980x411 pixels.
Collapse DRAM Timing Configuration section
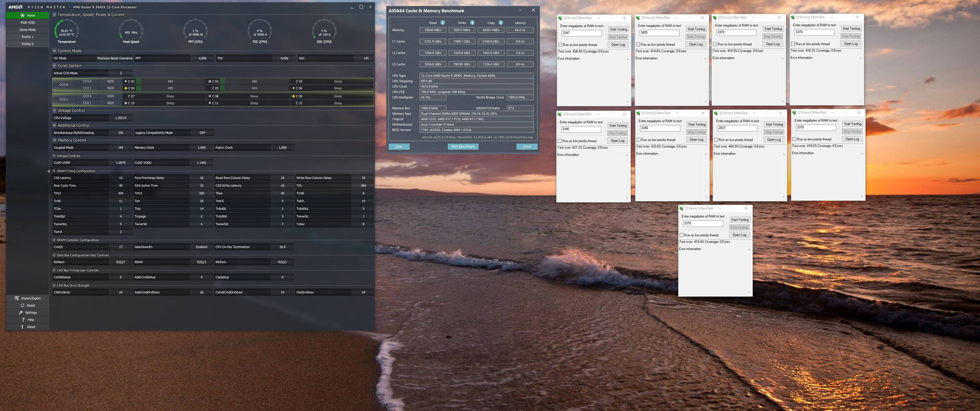click(x=54, y=171)
